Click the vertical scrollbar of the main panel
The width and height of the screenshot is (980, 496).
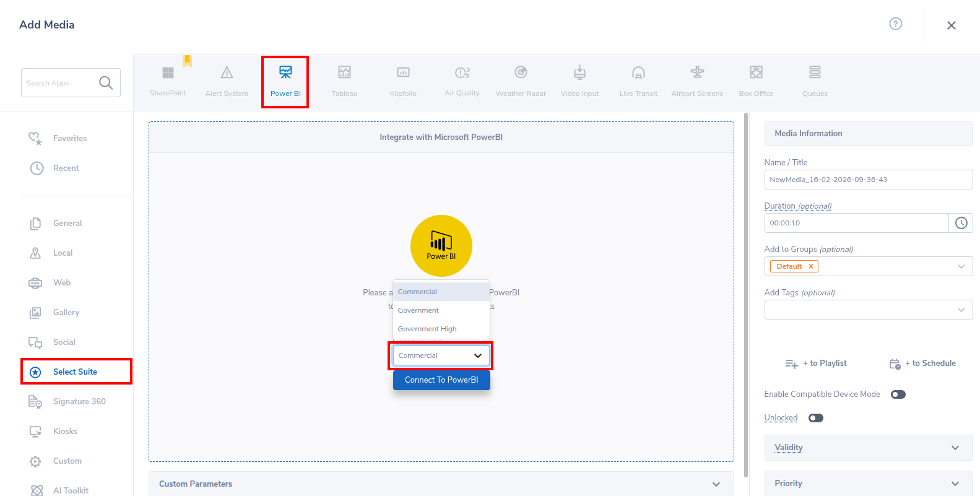[x=746, y=294]
